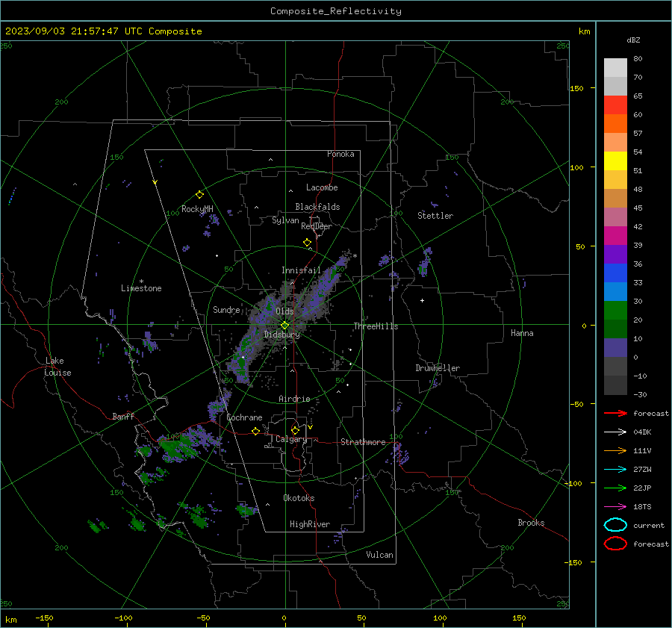The width and height of the screenshot is (672, 628).
Task: Click the Calgary city label
Action: click(291, 439)
